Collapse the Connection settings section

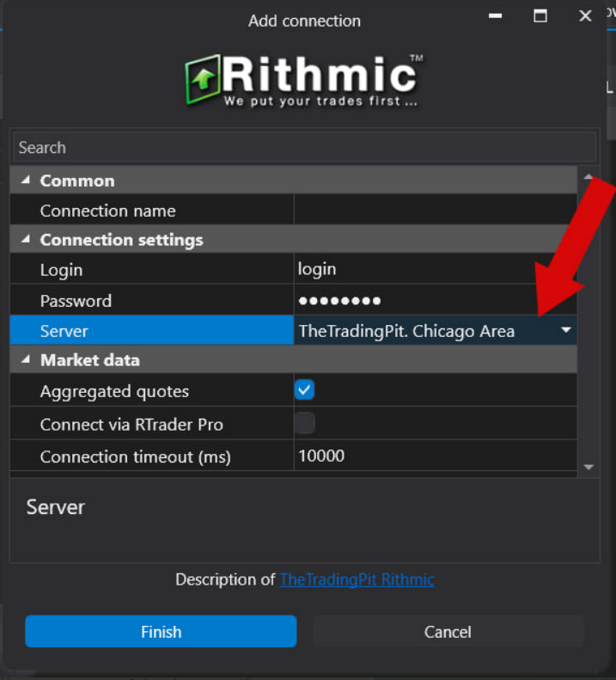[26, 239]
